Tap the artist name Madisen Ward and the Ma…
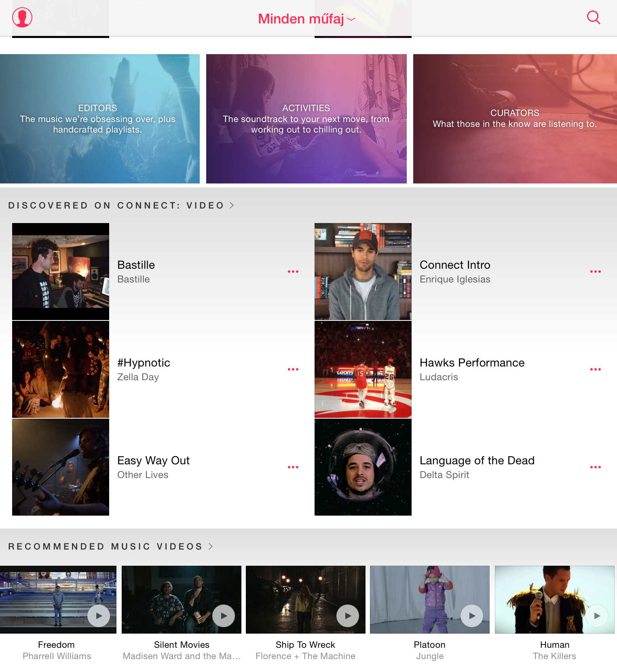 (182, 656)
